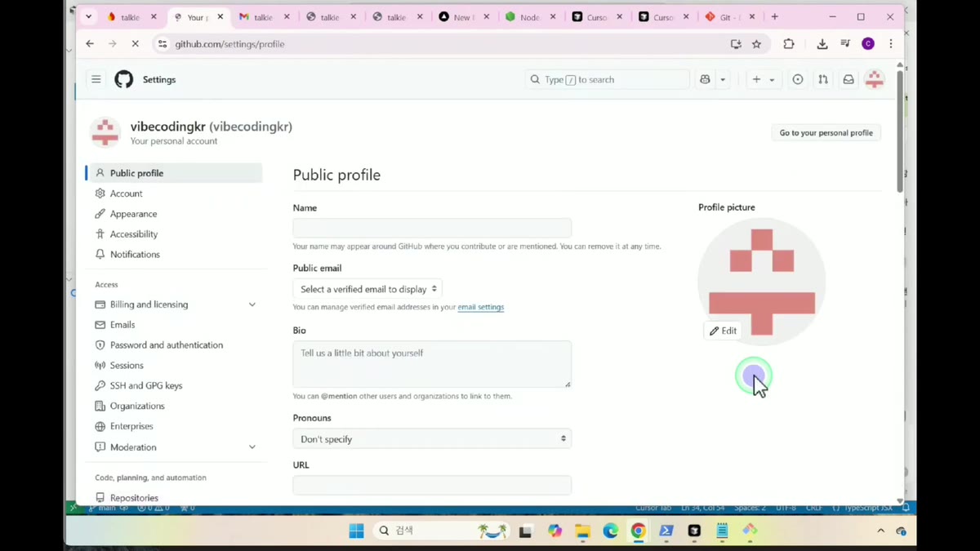Screen dimensions: 980x551
Task: Click the GitHub Octocat logo
Action: coord(124,79)
